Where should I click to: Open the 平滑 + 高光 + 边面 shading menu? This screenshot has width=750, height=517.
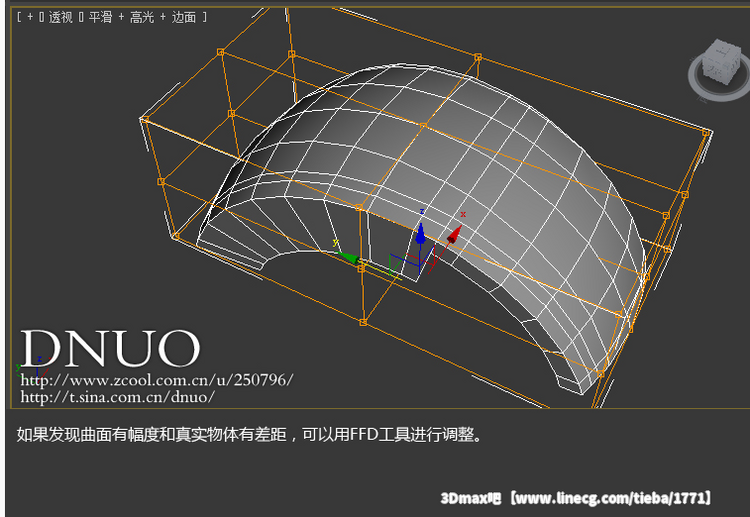tap(142, 17)
